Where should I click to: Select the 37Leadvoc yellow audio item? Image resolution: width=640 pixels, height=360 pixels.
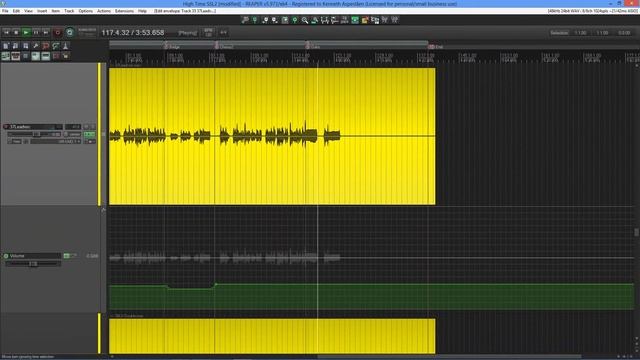coord(272,136)
